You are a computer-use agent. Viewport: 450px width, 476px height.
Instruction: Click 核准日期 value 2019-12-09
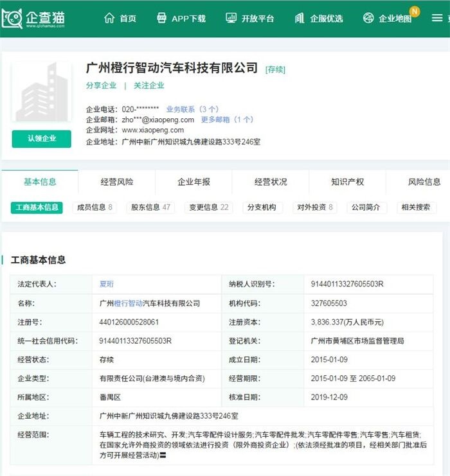(x=329, y=398)
